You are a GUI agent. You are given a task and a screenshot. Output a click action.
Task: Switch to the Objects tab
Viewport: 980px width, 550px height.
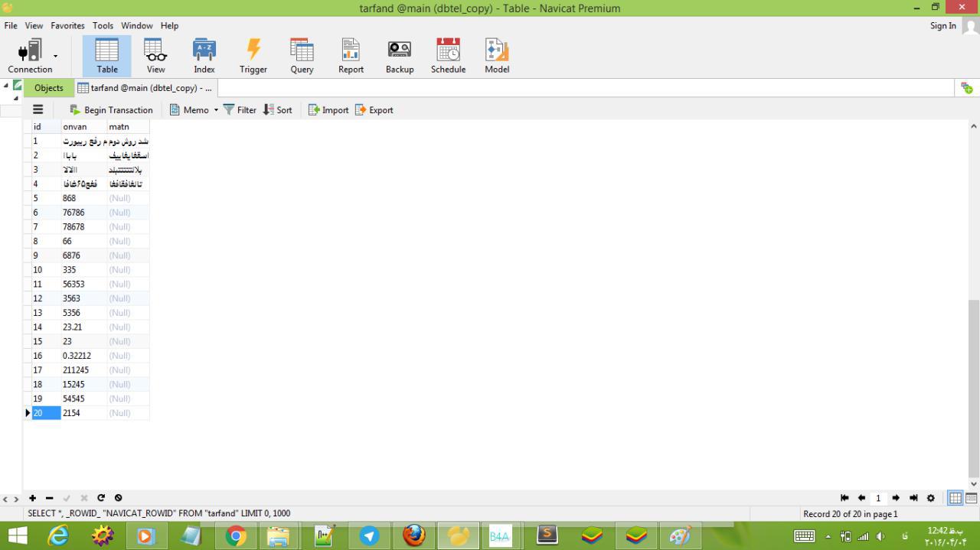click(x=48, y=88)
